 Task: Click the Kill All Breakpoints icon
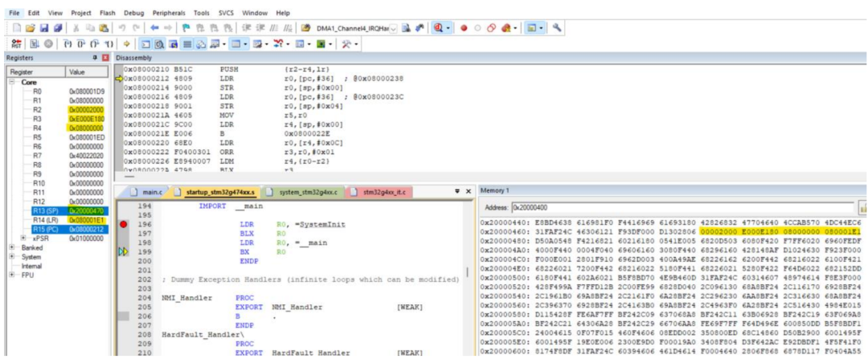[506, 27]
